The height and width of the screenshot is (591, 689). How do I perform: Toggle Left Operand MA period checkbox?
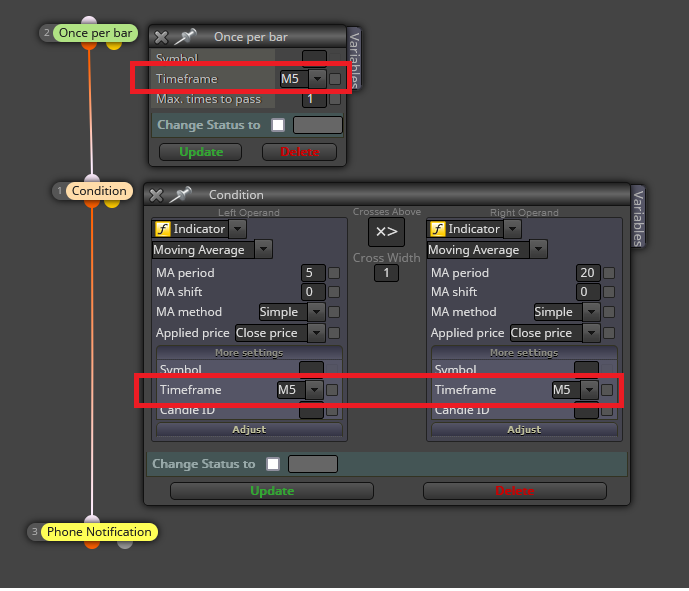[x=334, y=273]
